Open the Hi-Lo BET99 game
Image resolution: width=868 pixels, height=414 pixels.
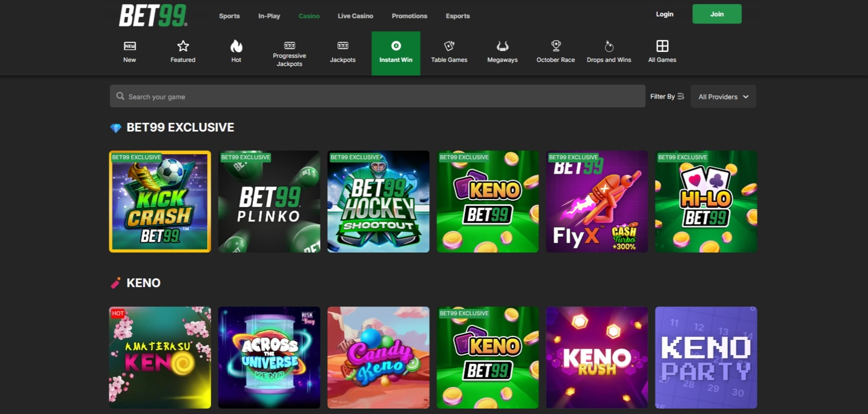click(706, 202)
